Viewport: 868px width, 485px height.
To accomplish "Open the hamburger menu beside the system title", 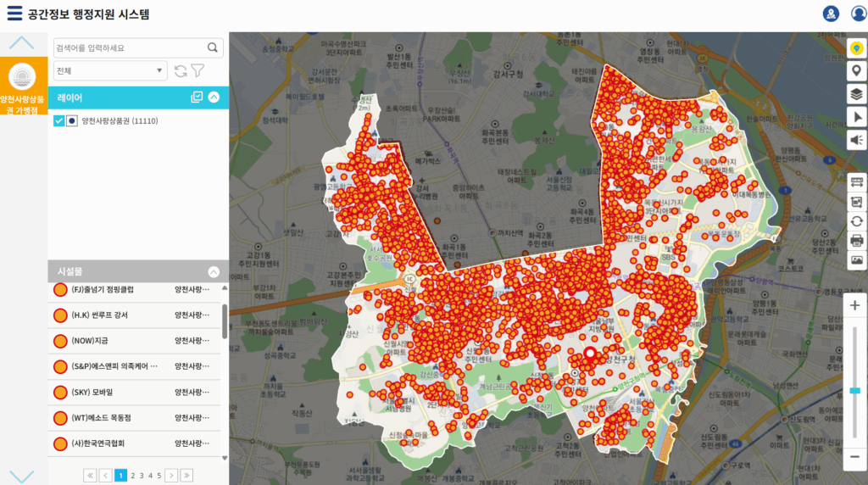I will tap(14, 14).
